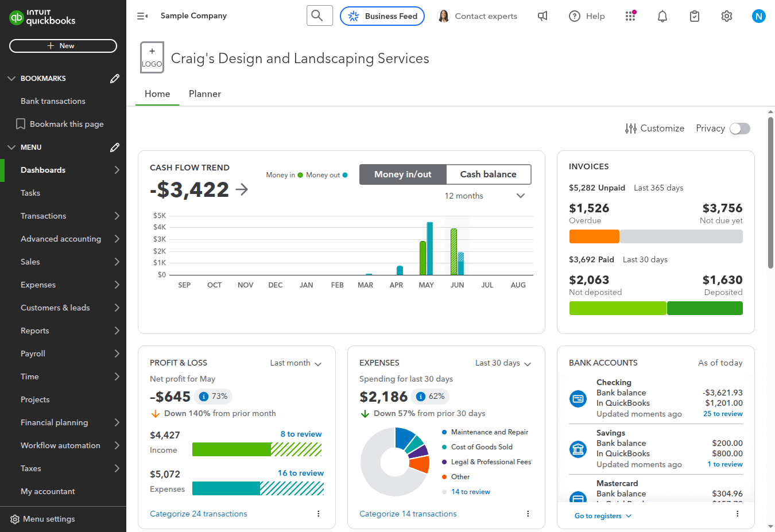Open the announcements megaphone icon

542,16
